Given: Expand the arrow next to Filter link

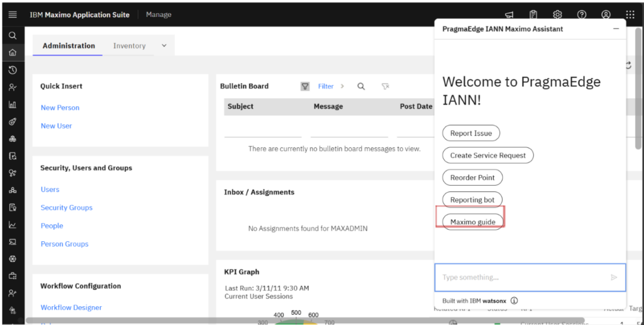Looking at the screenshot, I should 342,86.
